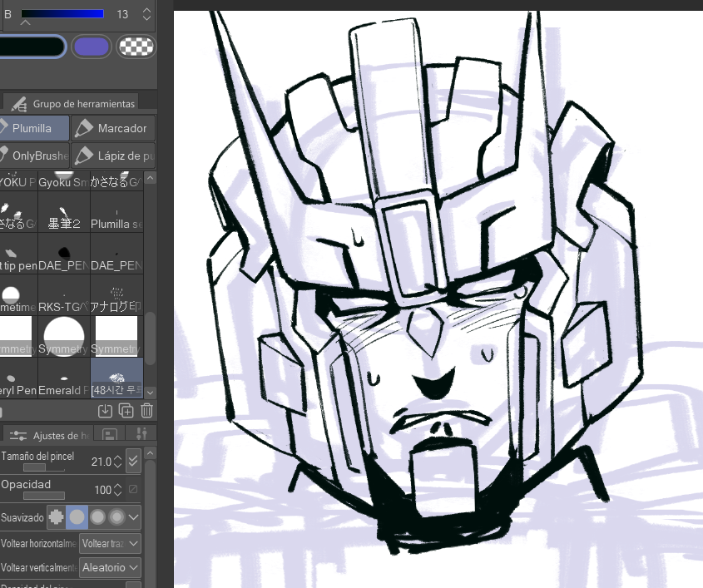Click the opacity value 100

[x=102, y=489]
